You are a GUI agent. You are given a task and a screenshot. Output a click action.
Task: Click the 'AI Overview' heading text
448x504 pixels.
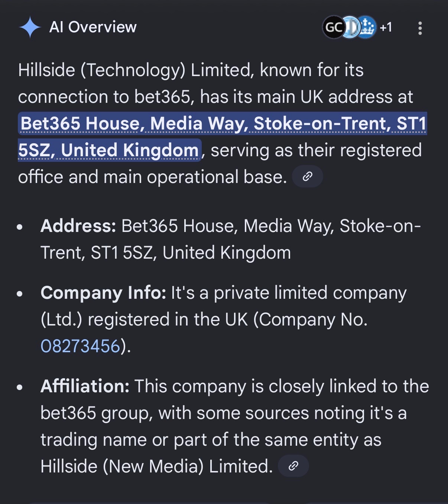pyautogui.click(x=93, y=27)
